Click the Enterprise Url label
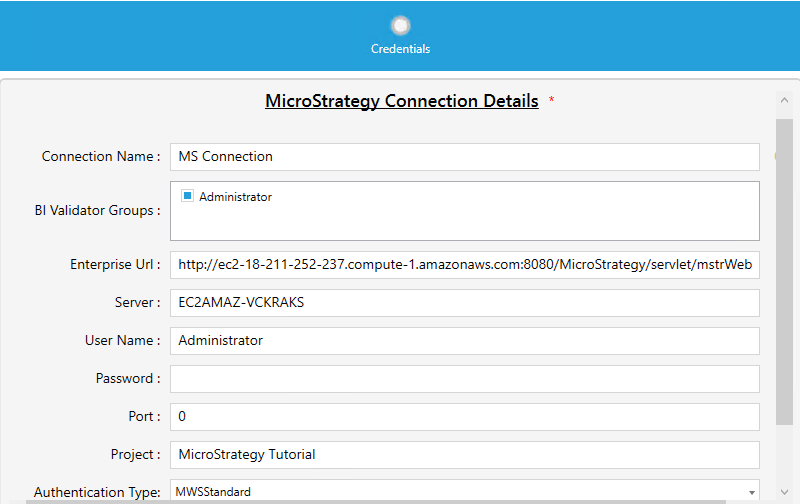This screenshot has height=504, width=800. [x=115, y=264]
